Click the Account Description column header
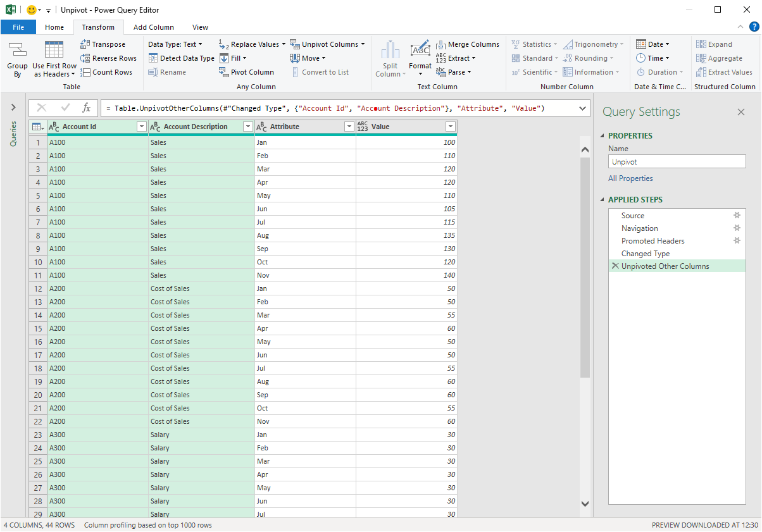 201,127
